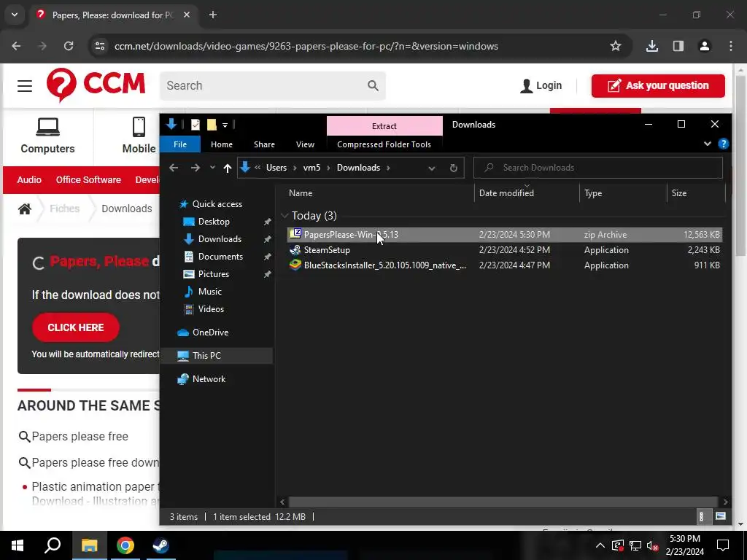
Task: Click the Extract contextual tab
Action: (384, 126)
